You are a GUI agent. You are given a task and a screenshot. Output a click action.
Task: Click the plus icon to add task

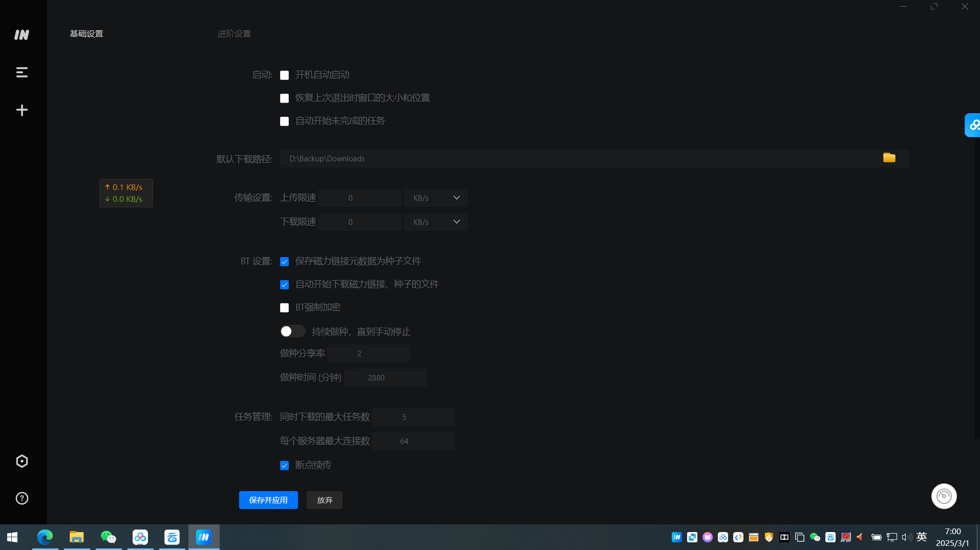(x=22, y=110)
